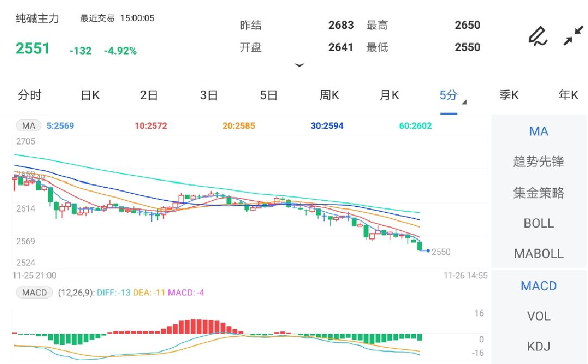Select the KDJ indicator in sidebar
588x364 pixels.
[538, 346]
